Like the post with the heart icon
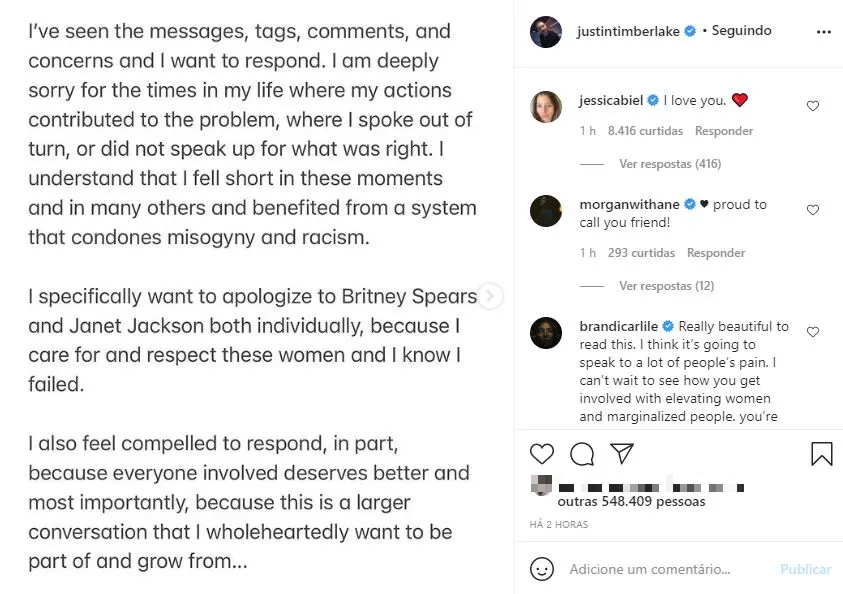 tap(542, 454)
